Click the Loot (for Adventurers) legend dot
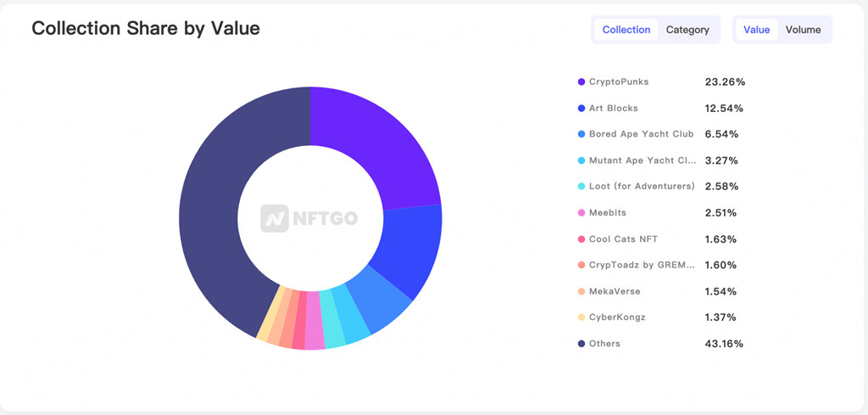The image size is (868, 415). pyautogui.click(x=581, y=187)
